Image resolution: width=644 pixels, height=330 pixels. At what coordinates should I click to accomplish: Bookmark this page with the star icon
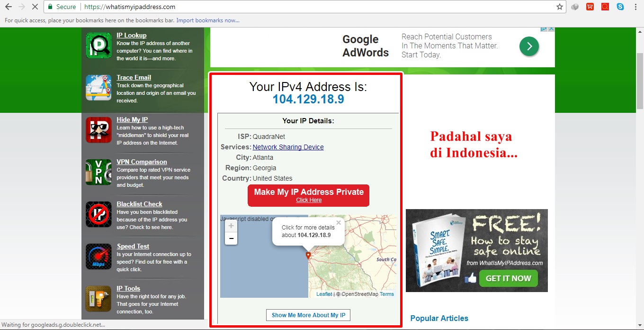point(560,7)
